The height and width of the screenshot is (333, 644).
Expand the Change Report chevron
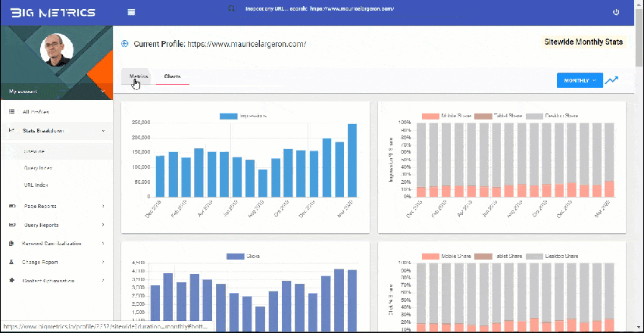103,262
